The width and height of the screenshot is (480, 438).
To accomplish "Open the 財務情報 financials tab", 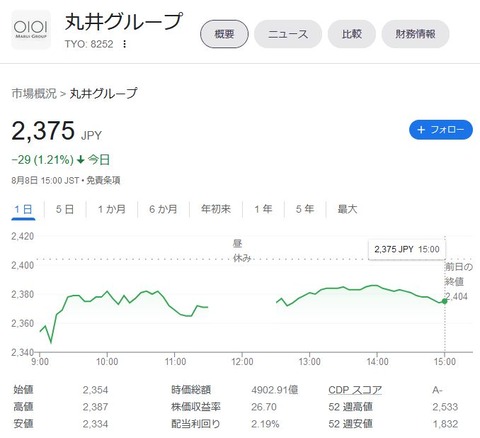I will pos(415,34).
